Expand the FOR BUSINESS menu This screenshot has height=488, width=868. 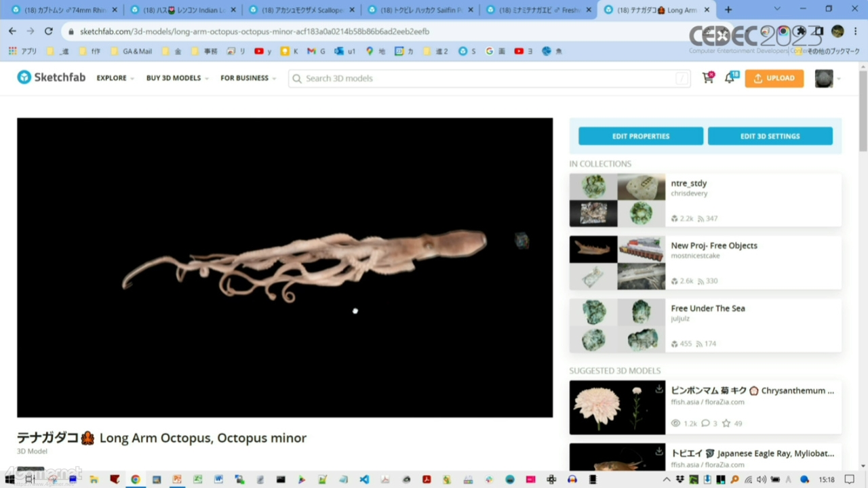(248, 78)
